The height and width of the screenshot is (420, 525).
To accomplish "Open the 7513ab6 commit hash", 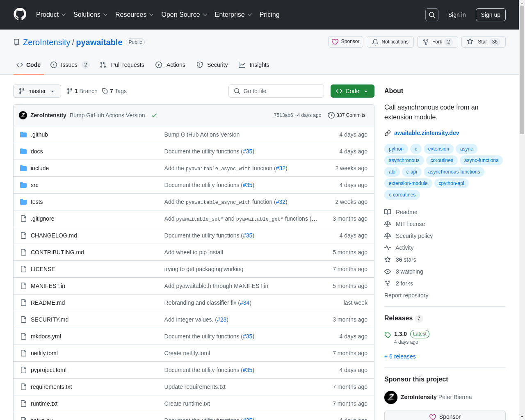I will (x=283, y=115).
